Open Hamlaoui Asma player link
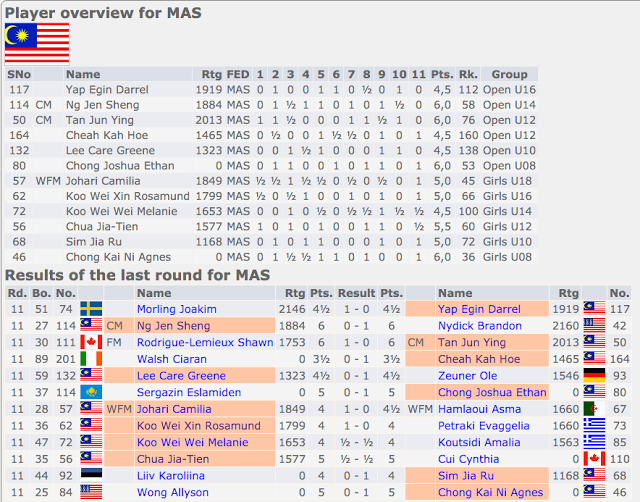 pos(480,409)
